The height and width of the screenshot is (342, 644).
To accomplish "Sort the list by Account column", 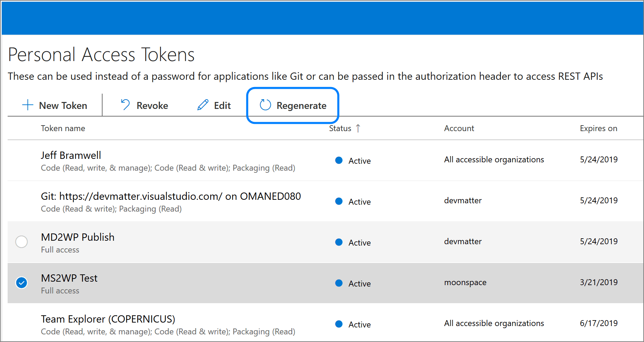I will point(459,128).
